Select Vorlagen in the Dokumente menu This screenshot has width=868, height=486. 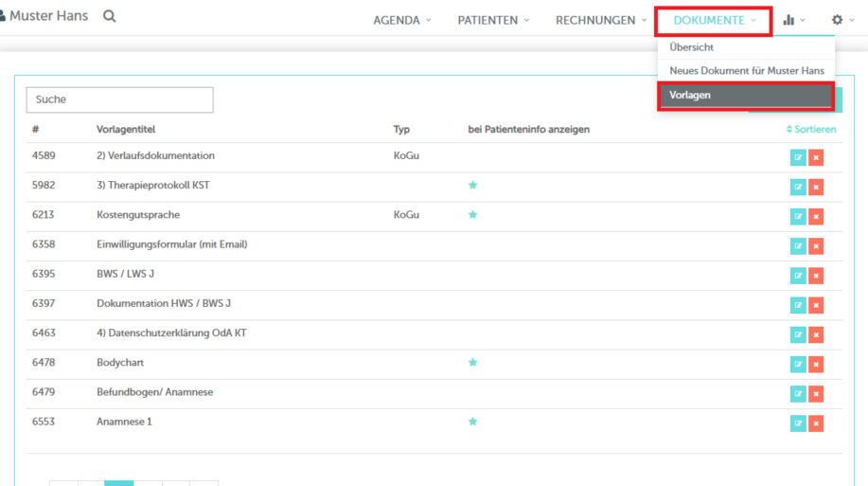click(x=746, y=96)
